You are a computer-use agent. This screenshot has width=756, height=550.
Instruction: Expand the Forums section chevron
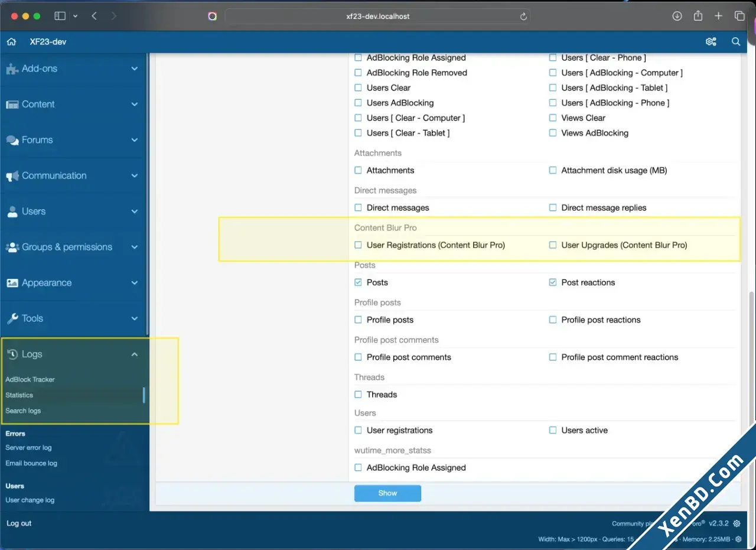point(135,140)
